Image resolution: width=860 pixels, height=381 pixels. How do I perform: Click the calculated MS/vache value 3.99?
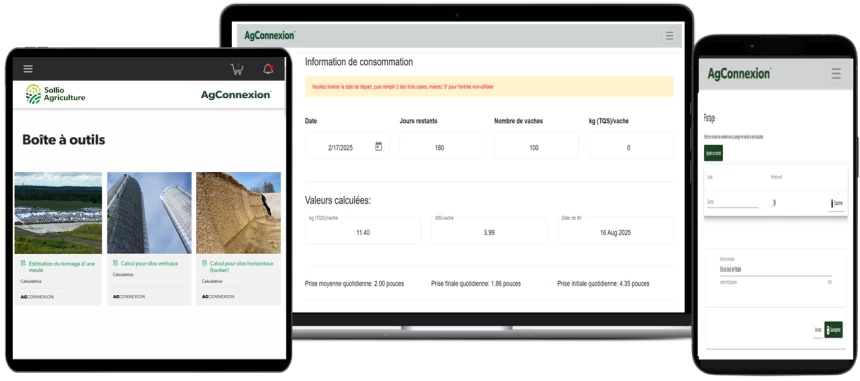(x=489, y=230)
